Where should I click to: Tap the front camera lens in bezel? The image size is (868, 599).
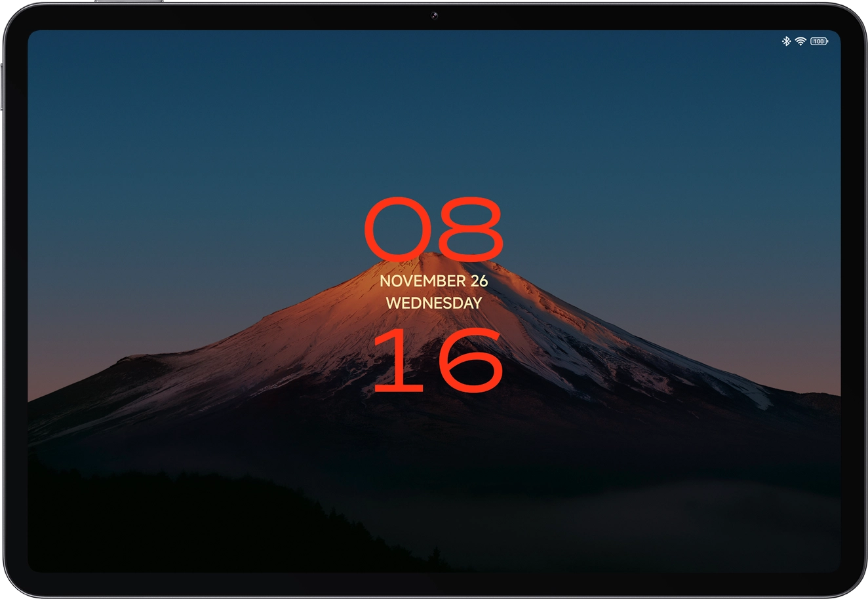[434, 16]
